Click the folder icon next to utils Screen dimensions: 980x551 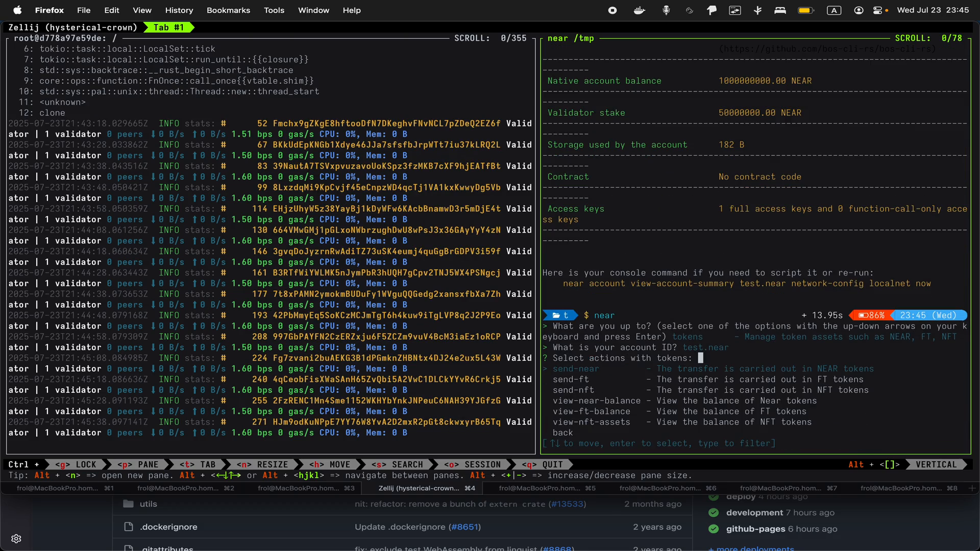(x=128, y=504)
